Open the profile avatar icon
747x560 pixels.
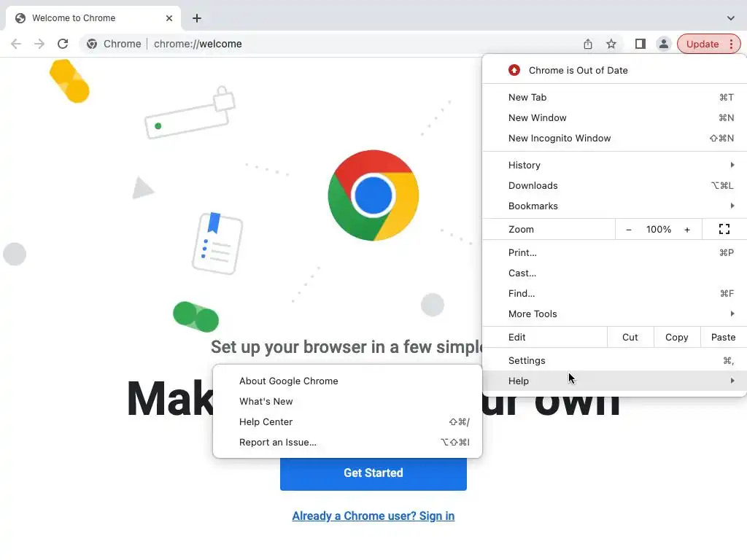coord(664,44)
